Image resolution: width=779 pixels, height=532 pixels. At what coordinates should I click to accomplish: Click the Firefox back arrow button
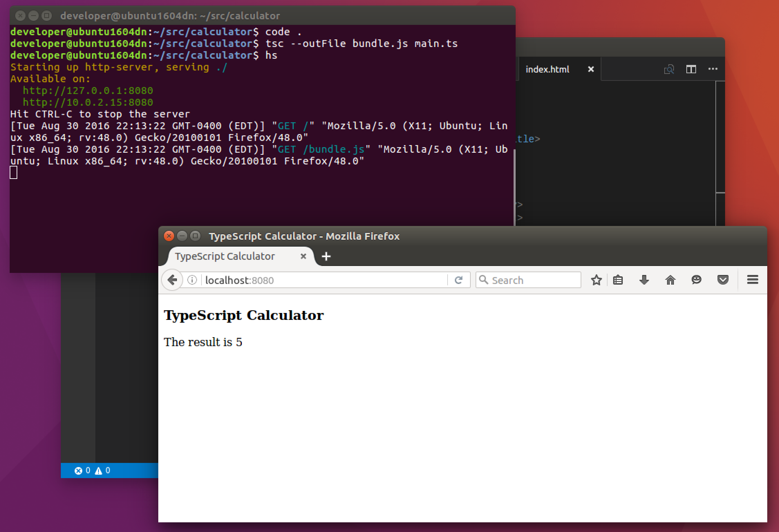(172, 280)
